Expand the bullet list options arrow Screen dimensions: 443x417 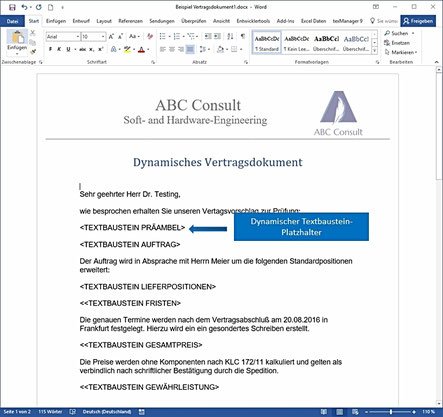[x=170, y=36]
